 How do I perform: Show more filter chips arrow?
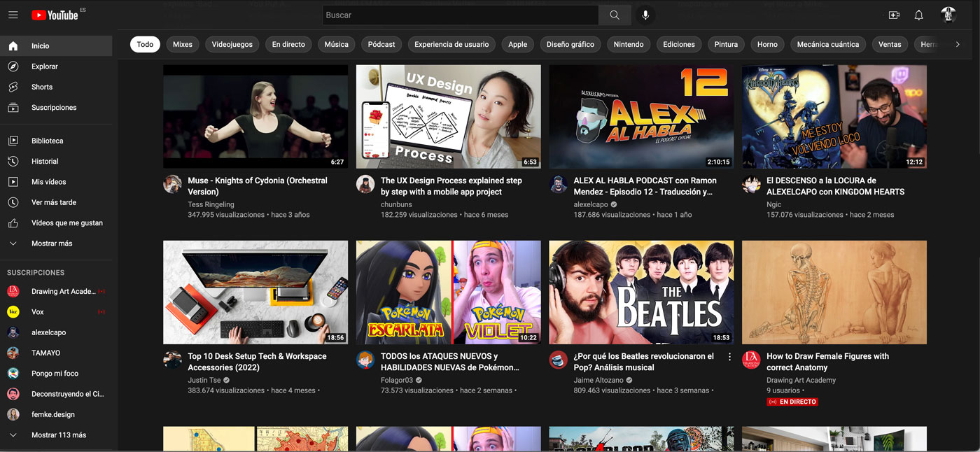coord(958,44)
